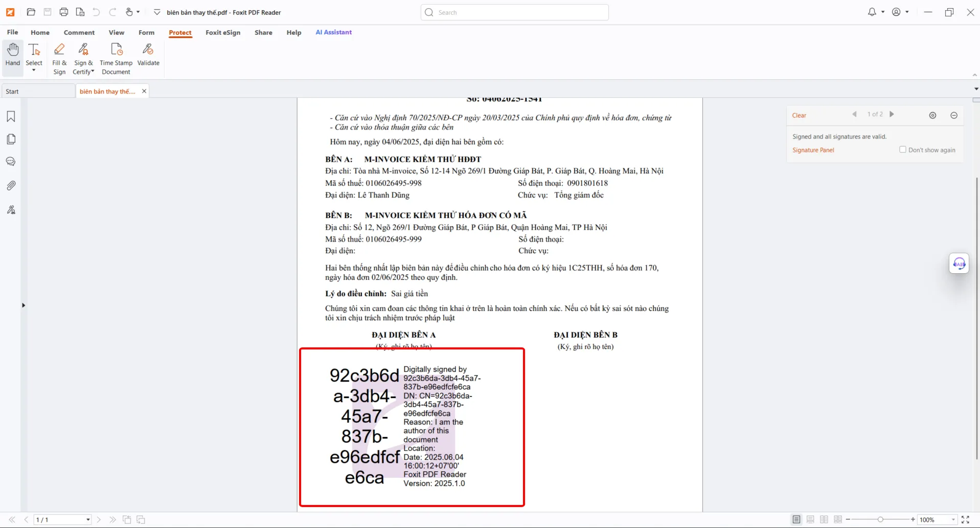Viewport: 980px width, 528px height.
Task: Select the Fill & Sign tool
Action: pos(59,59)
